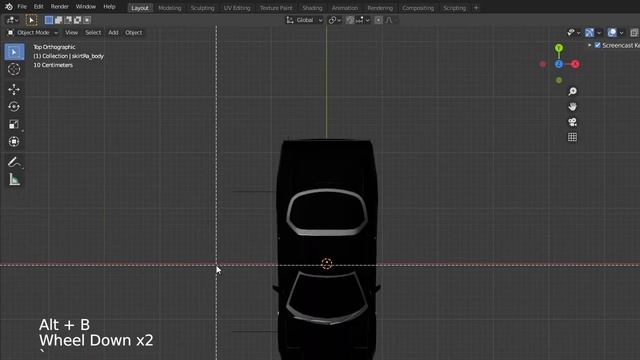Choose 'Set a new selection' mode icon
This screenshot has height=360, width=640.
click(x=49, y=20)
